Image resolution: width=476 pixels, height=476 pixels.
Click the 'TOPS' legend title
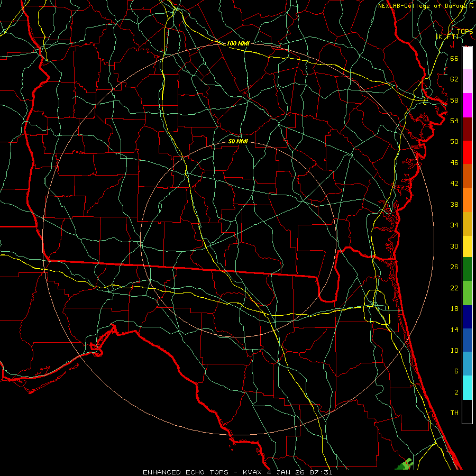tap(465, 32)
